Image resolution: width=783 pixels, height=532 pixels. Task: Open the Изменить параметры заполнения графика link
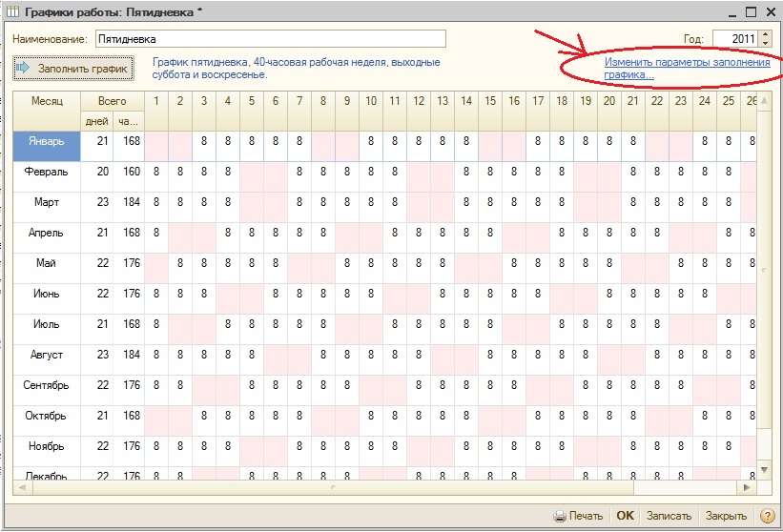[687, 69]
